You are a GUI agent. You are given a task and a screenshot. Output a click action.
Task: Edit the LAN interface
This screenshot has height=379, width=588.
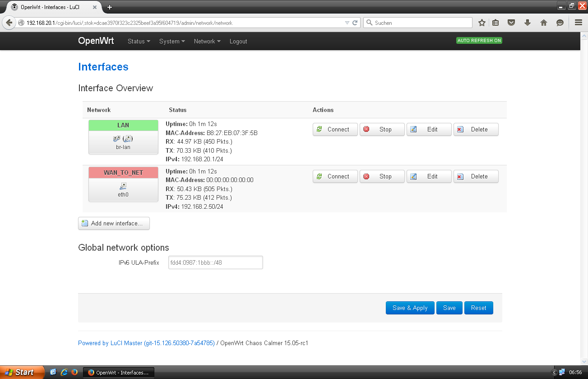428,129
